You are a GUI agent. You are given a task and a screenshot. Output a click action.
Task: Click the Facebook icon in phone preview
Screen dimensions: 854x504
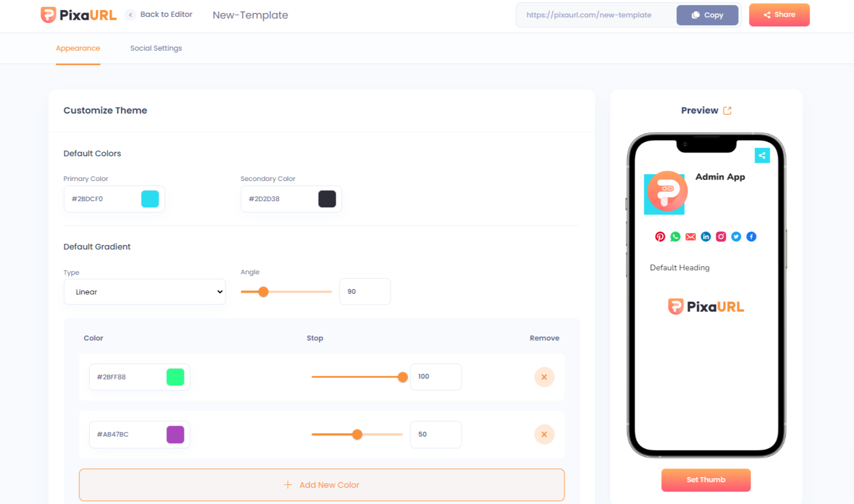751,237
